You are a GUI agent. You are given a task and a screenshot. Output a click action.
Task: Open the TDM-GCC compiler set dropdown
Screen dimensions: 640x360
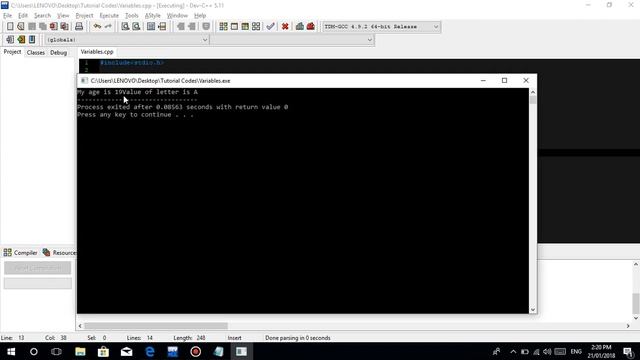click(x=381, y=27)
